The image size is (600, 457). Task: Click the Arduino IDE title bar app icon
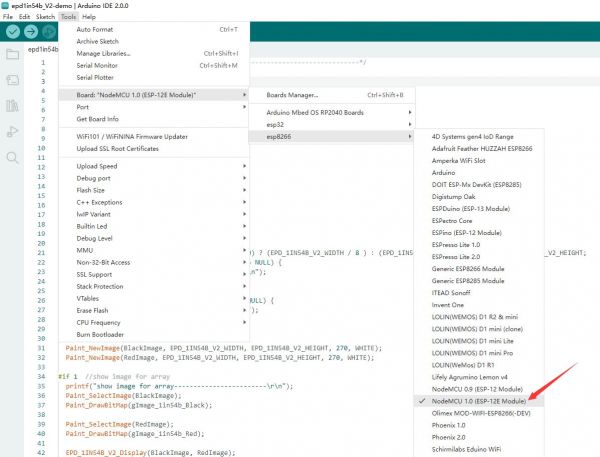coord(5,5)
